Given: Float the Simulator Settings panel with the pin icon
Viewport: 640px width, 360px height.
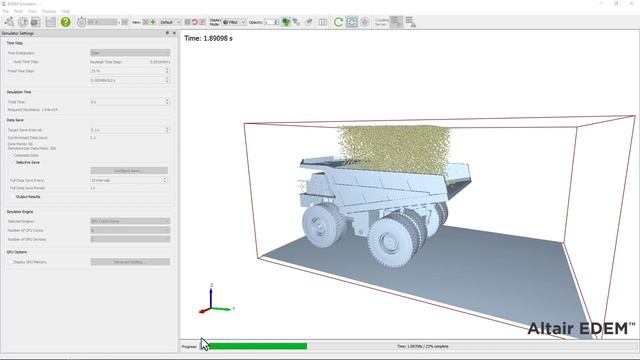Looking at the screenshot, I should pyautogui.click(x=167, y=33).
